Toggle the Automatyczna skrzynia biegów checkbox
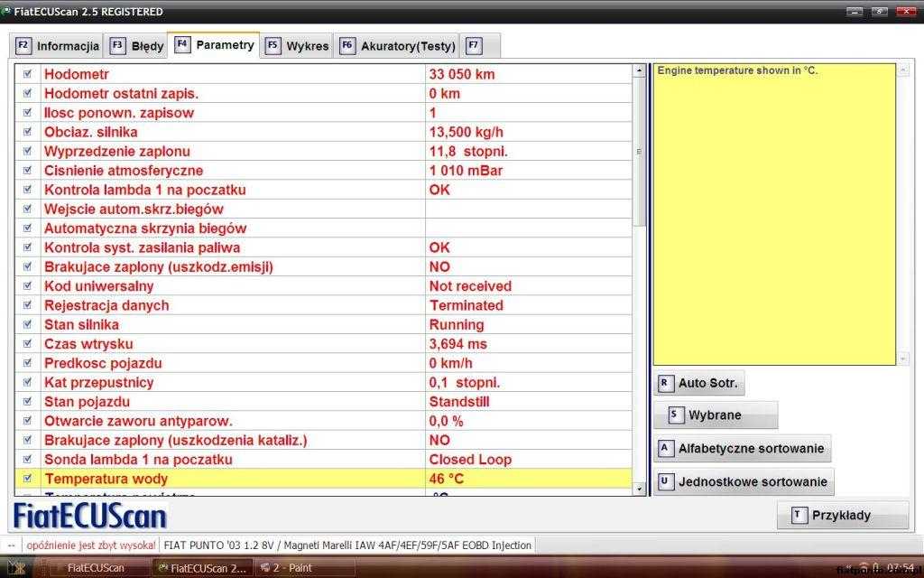This screenshot has width=924, height=578. (x=27, y=228)
